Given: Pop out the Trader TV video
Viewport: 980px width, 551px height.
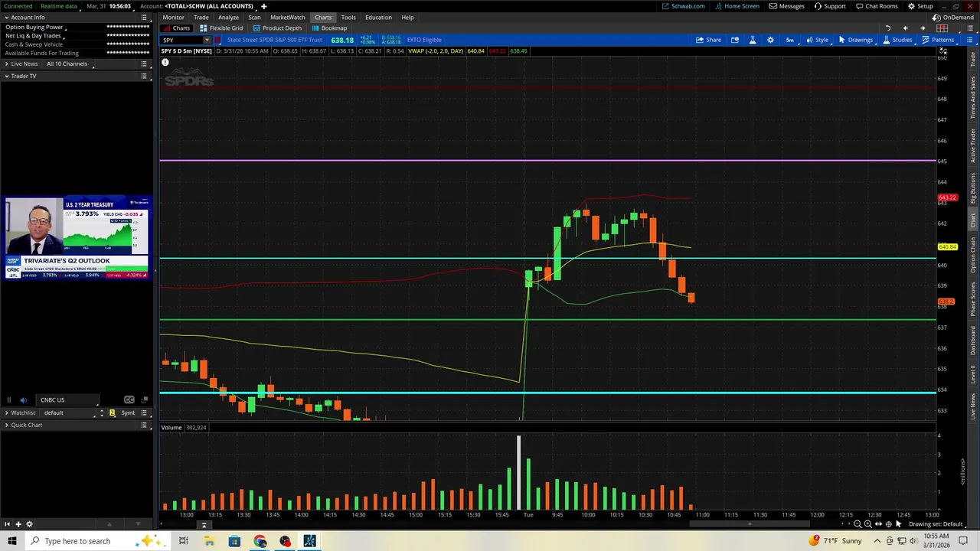Looking at the screenshot, I should click(x=144, y=399).
